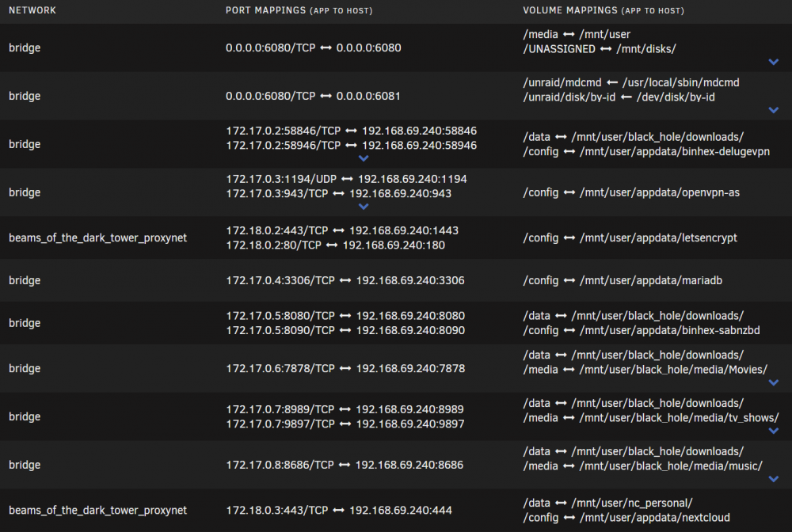Select port mapping 172.17.0.7:9897/TCP
Viewport: 792px width, 532px height.
tap(345, 424)
